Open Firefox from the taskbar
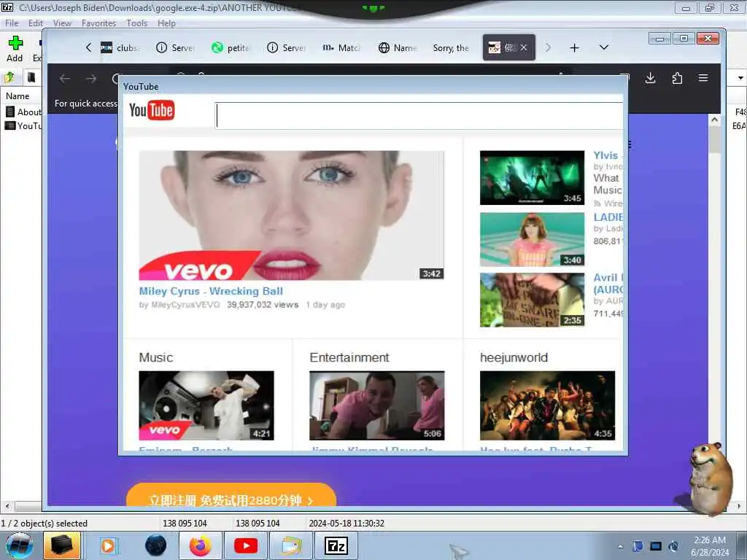 200,545
